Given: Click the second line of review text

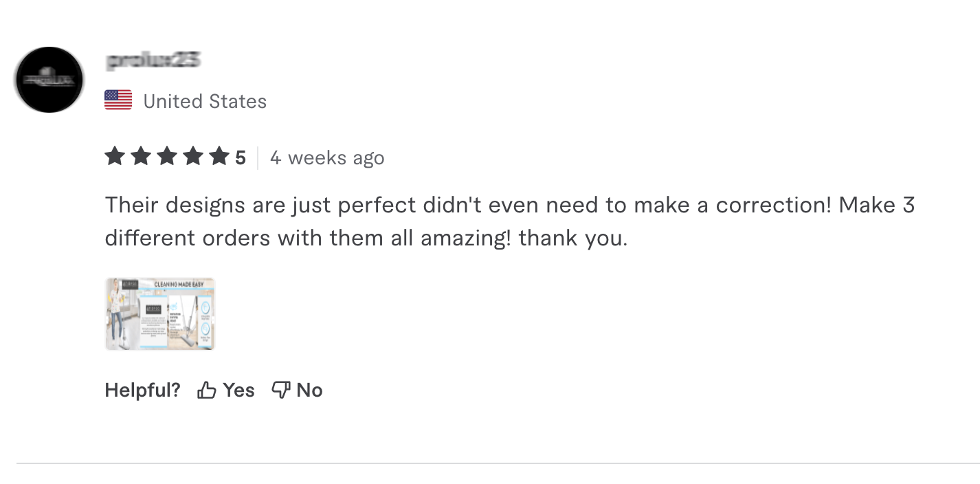Looking at the screenshot, I should (366, 239).
